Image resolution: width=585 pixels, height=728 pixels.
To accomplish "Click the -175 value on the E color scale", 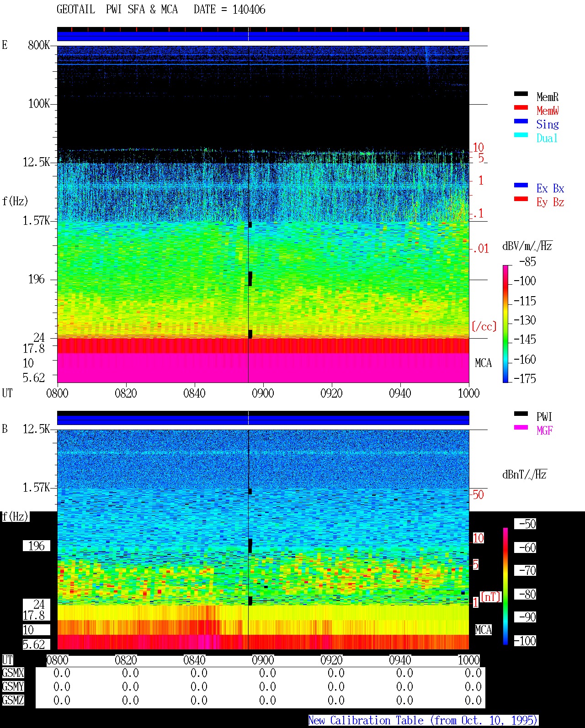I will (x=525, y=379).
